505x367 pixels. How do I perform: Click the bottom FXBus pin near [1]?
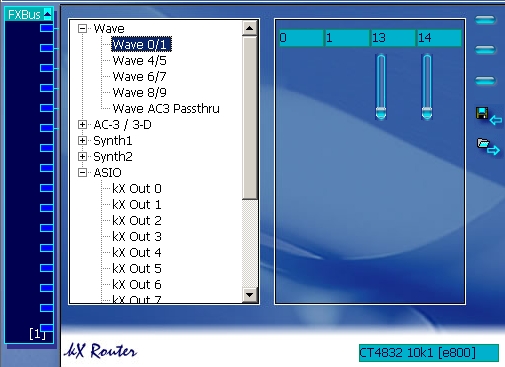[x=47, y=327]
